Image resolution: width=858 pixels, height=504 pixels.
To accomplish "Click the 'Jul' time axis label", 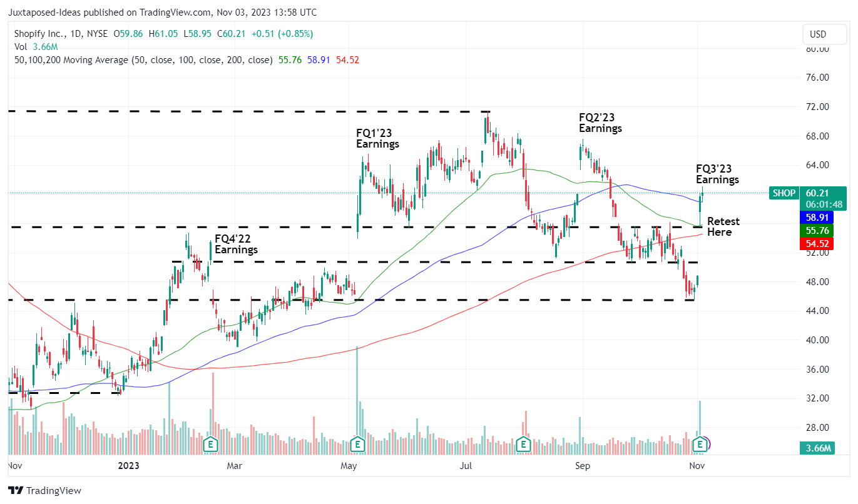I will coord(465,466).
